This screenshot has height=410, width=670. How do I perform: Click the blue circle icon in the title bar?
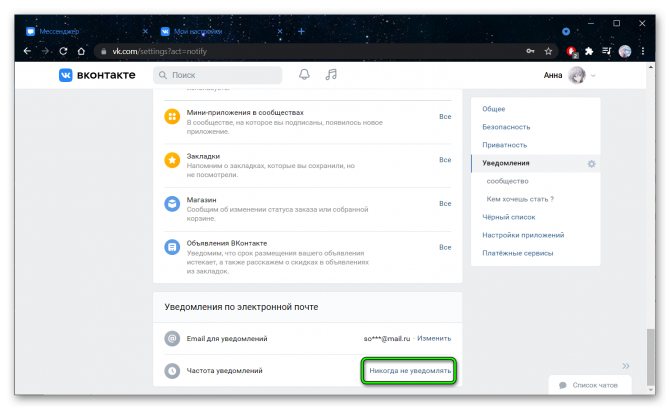tap(566, 31)
